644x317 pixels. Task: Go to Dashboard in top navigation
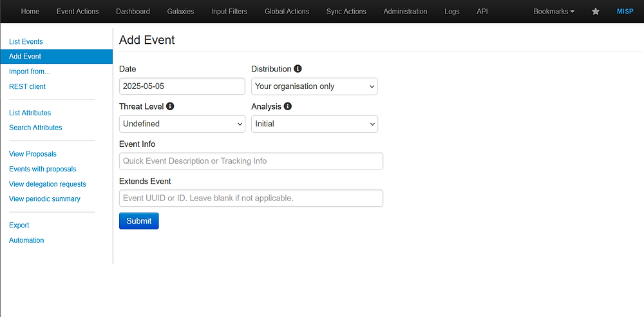coord(133,12)
